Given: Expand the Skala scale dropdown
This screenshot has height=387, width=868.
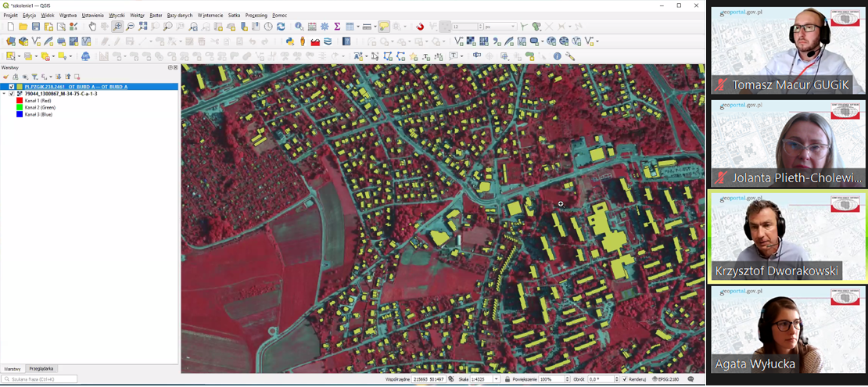Looking at the screenshot, I should click(x=496, y=379).
